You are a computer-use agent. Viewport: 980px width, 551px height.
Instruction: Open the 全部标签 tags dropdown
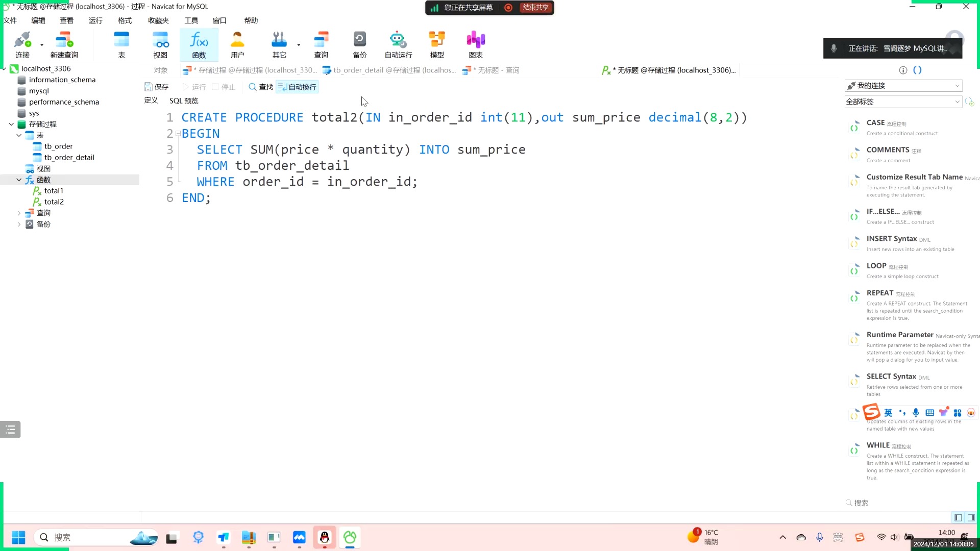point(903,102)
